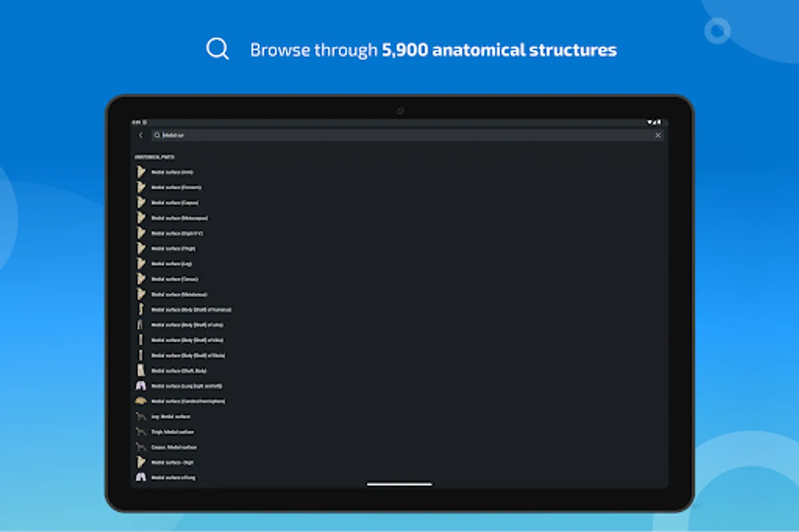Open the 'Medial surface (Arm)' result
This screenshot has width=799, height=532.
coord(172,172)
